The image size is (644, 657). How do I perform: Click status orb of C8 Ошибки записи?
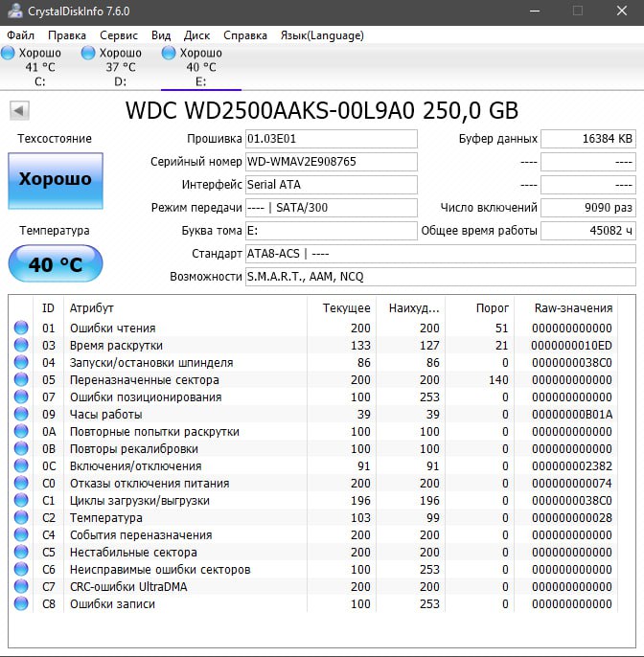coord(21,603)
